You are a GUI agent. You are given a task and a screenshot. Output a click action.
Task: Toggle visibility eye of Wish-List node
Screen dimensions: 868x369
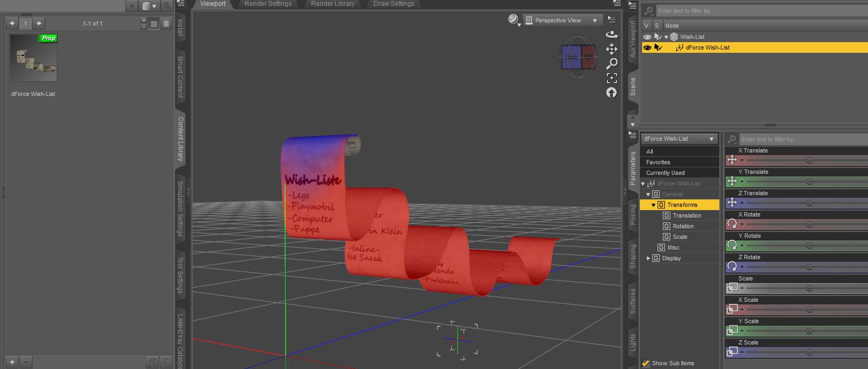pyautogui.click(x=647, y=37)
